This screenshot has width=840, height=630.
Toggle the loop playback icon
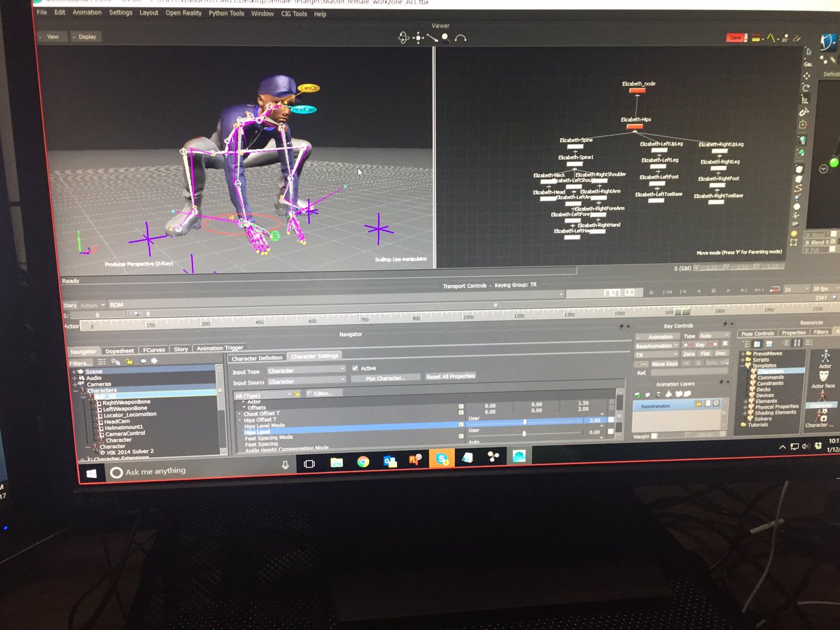(775, 289)
